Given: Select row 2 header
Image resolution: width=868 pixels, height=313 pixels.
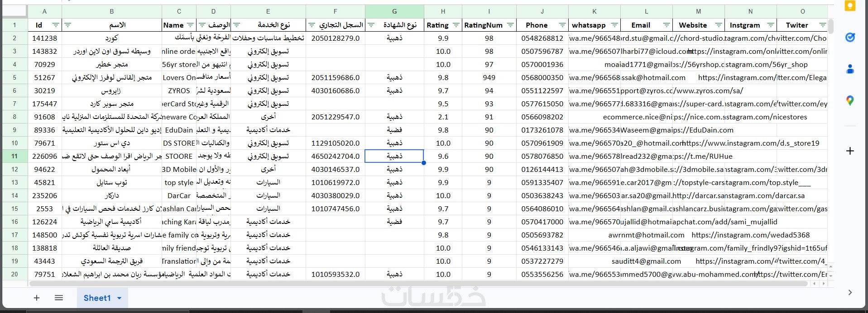Looking at the screenshot, I should tap(14, 38).
